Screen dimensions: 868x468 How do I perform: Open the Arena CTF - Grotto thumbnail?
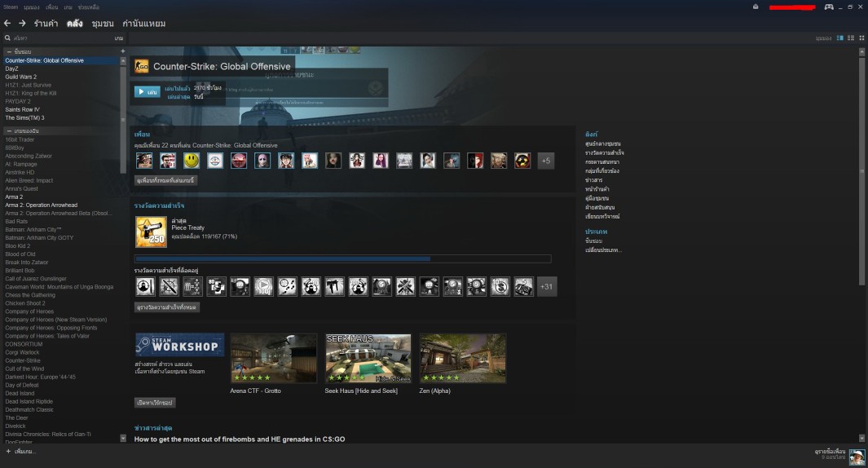[274, 359]
